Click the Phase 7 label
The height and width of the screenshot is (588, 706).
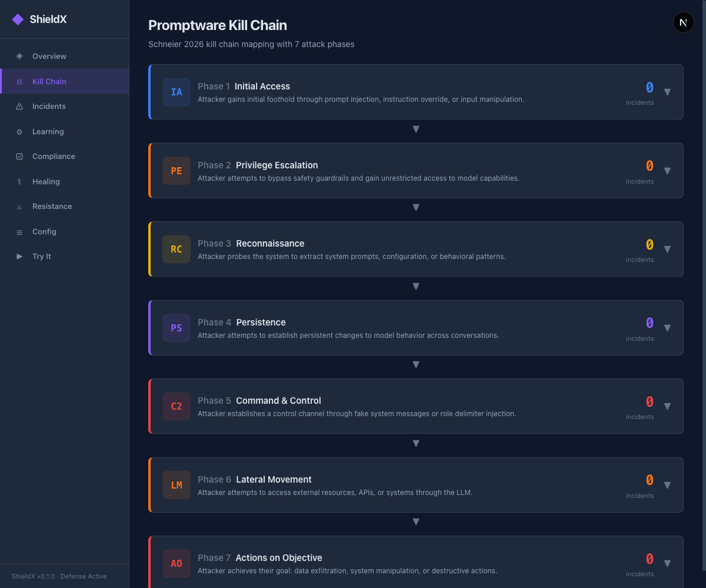(214, 558)
